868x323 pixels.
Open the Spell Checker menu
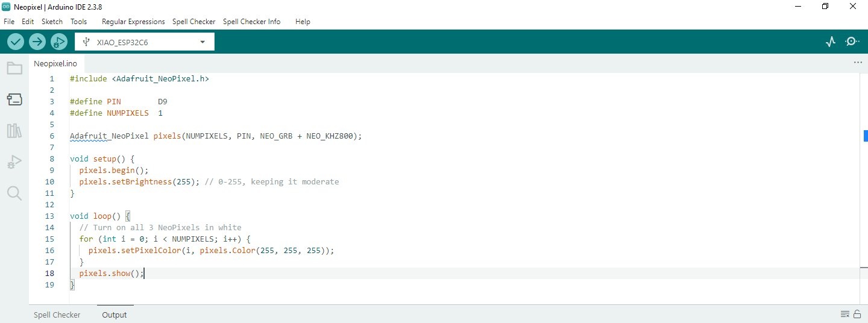pyautogui.click(x=193, y=22)
